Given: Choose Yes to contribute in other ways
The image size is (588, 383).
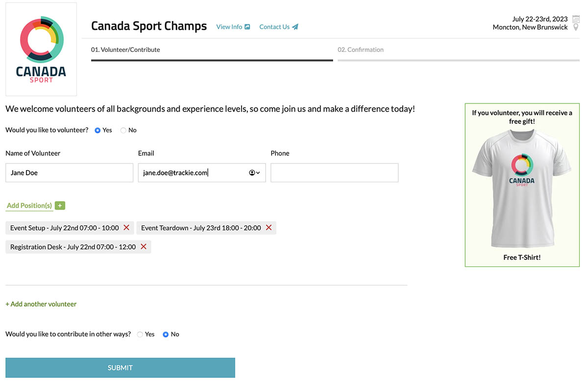Looking at the screenshot, I should (x=140, y=335).
